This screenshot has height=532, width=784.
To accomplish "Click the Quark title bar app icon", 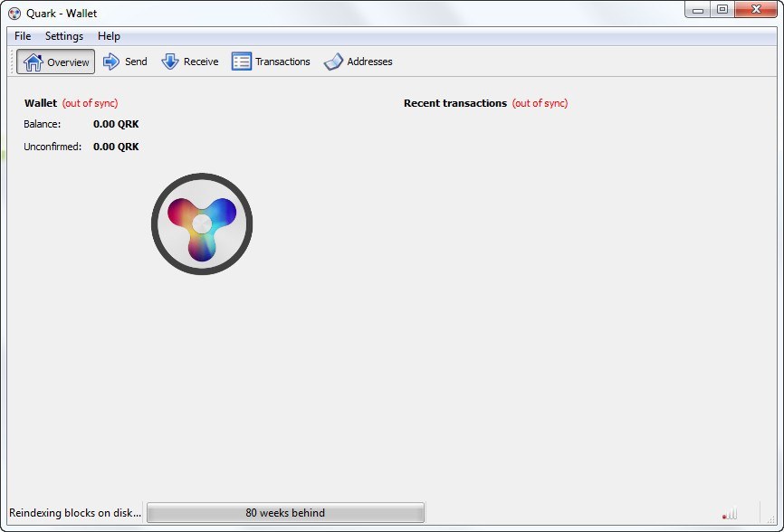I will point(14,14).
